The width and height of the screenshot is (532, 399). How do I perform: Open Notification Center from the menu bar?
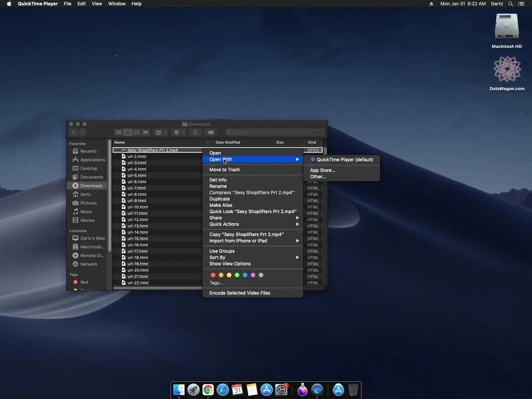coord(521,4)
